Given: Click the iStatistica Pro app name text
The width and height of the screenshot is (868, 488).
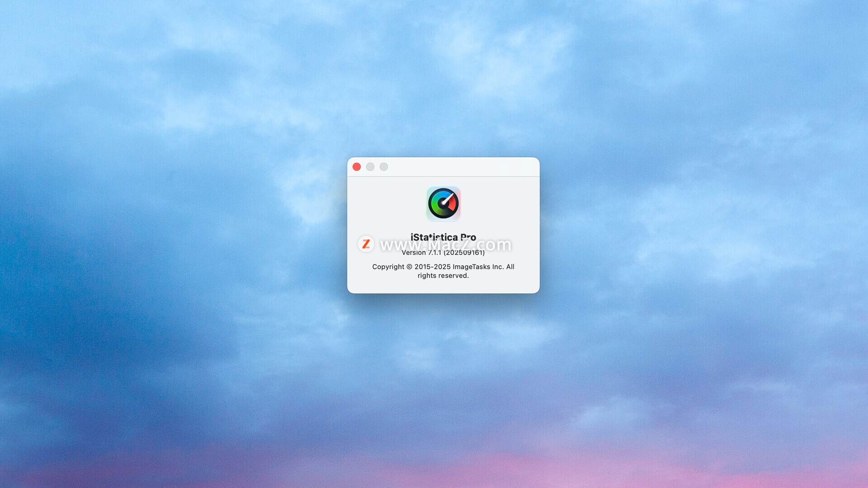Looking at the screenshot, I should (x=443, y=237).
